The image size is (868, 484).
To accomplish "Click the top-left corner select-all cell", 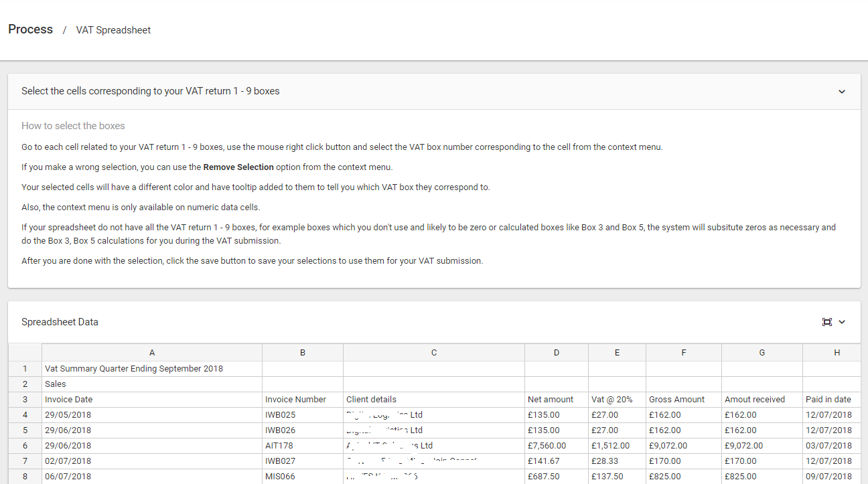I will click(x=25, y=353).
